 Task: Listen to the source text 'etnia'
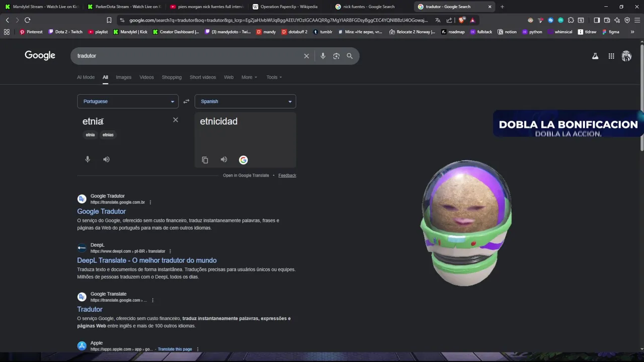point(106,159)
